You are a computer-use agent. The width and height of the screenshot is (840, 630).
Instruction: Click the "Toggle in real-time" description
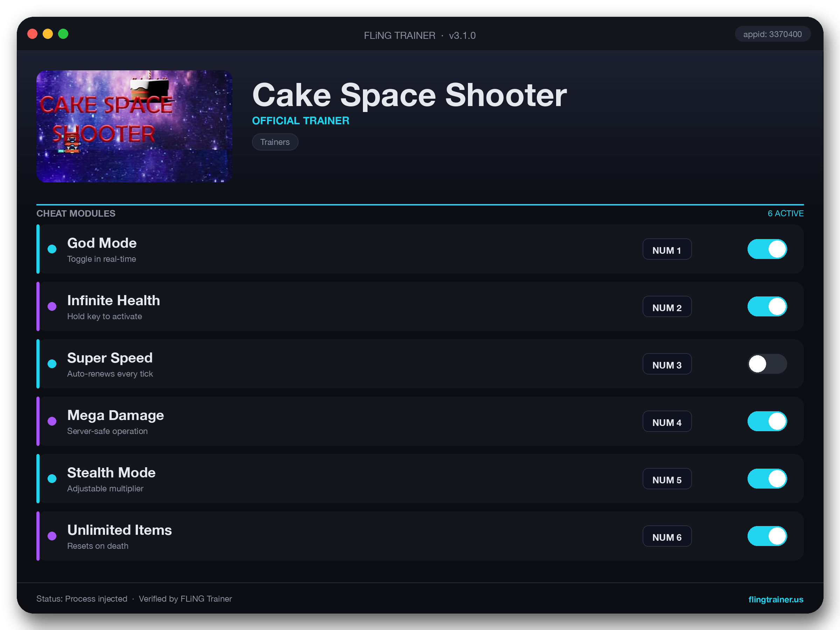[x=101, y=259]
